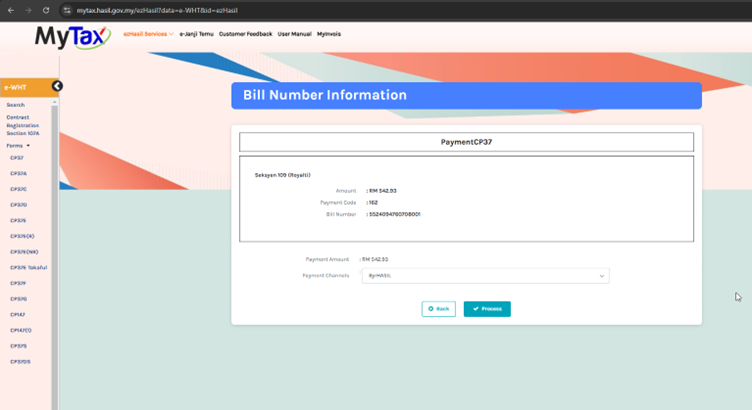
Task: Open Customer Feedback in the navigation bar
Action: point(245,34)
